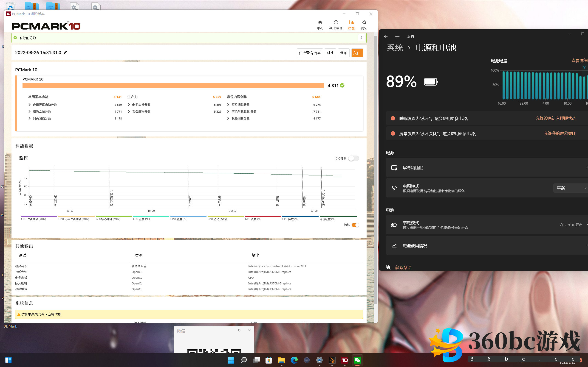Expand 应用程序启动分数 details
588x367 pixels.
click(x=29, y=105)
